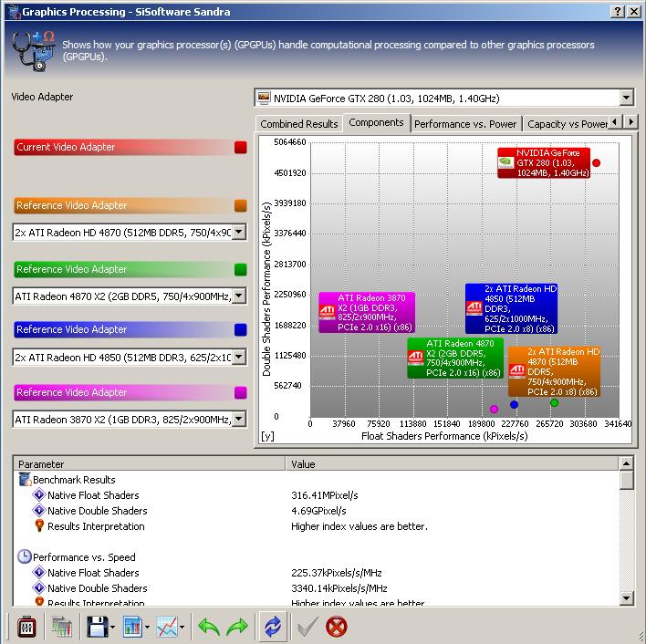Click Native Double Shaders icon under Benchmark Results
This screenshot has width=646, height=644.
click(38, 511)
